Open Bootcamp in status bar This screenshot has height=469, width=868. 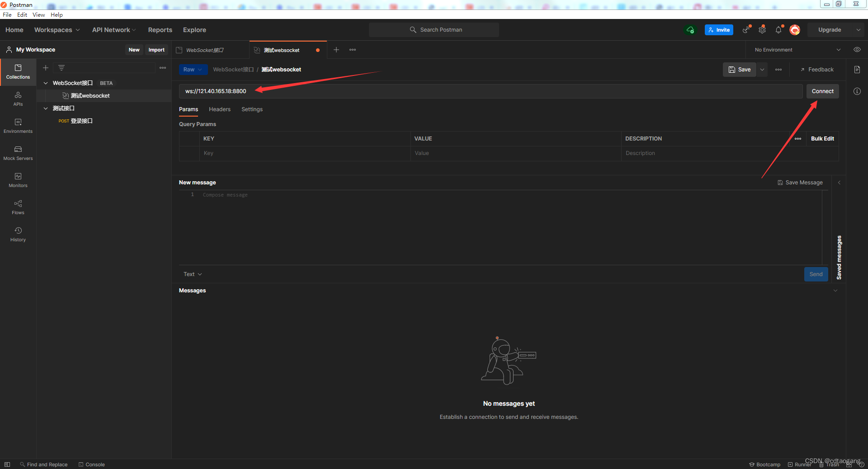pos(765,464)
